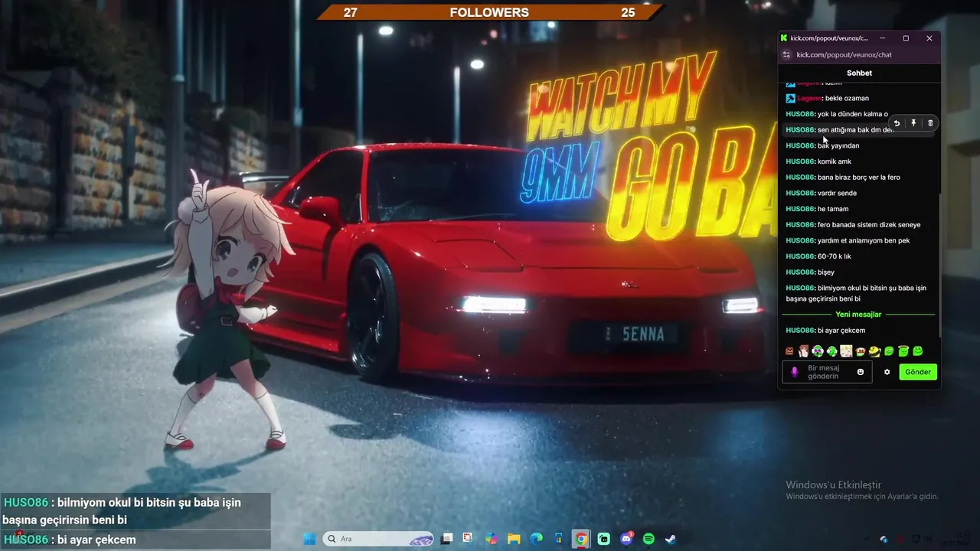Open Copilot from the taskbar
The image size is (980, 551).
[492, 539]
